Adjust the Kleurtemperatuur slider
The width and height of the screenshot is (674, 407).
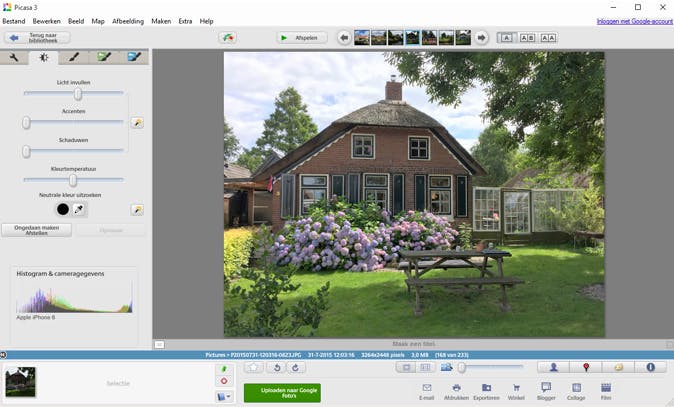(x=74, y=180)
